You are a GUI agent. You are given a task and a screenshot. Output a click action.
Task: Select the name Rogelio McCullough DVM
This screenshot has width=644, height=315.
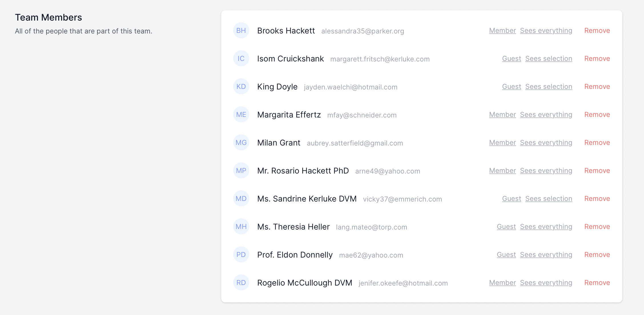pos(305,283)
